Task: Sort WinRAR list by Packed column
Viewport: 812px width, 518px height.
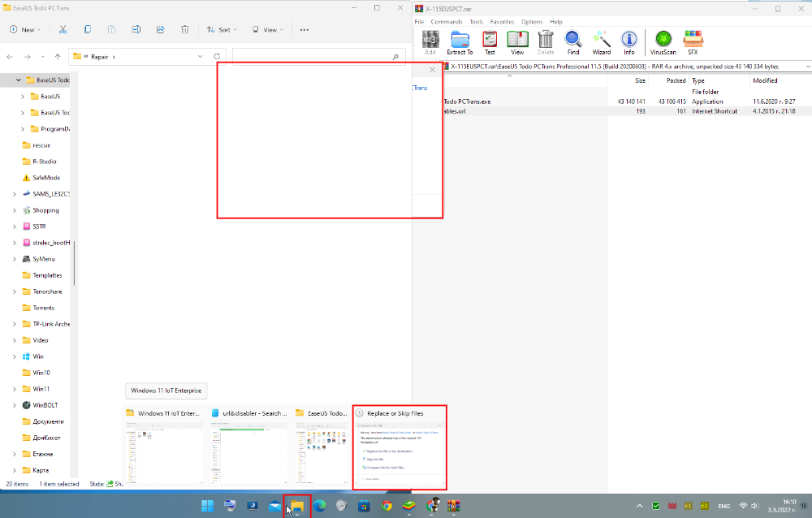Action: tap(668, 81)
